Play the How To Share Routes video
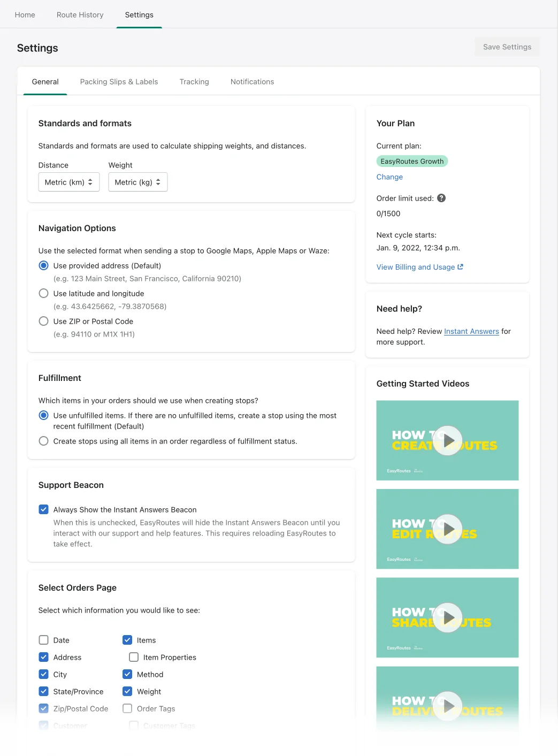Screen dimensions: 558x756 pyautogui.click(x=447, y=617)
